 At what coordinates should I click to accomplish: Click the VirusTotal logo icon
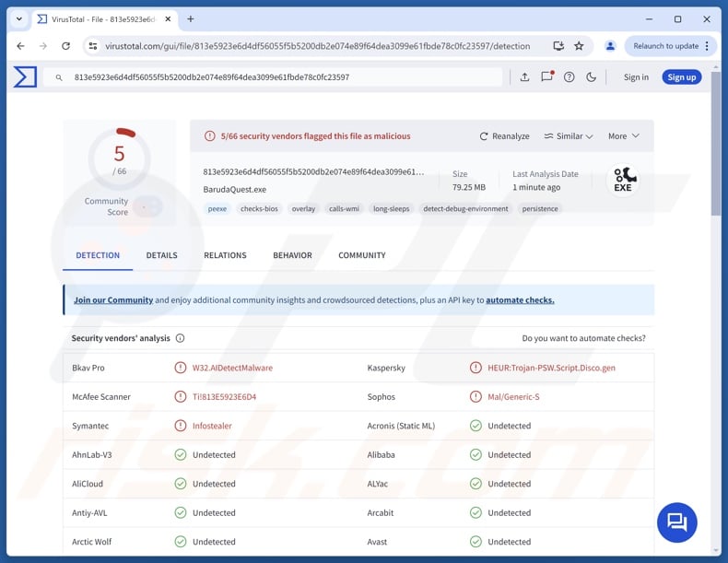(25, 77)
